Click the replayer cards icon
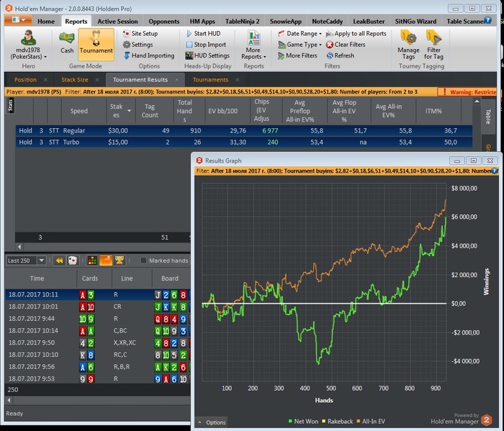 [73, 260]
